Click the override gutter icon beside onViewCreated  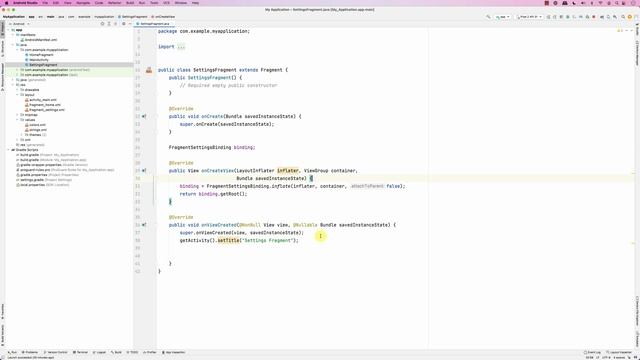pyautogui.click(x=144, y=225)
